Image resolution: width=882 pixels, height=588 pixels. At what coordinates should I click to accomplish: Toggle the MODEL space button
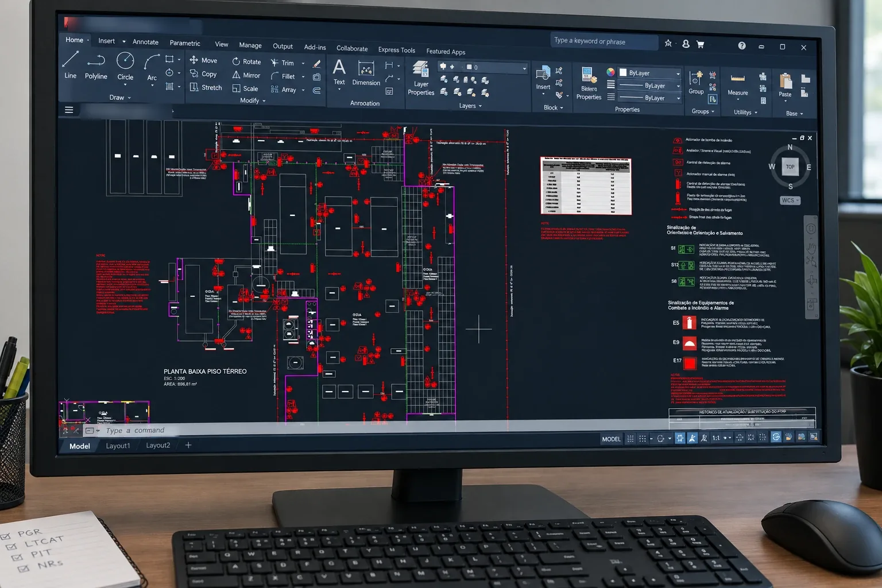(611, 439)
